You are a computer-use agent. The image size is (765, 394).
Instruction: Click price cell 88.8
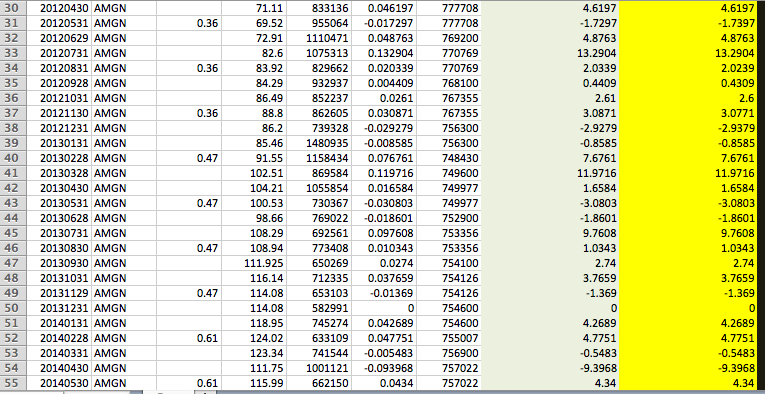point(254,113)
